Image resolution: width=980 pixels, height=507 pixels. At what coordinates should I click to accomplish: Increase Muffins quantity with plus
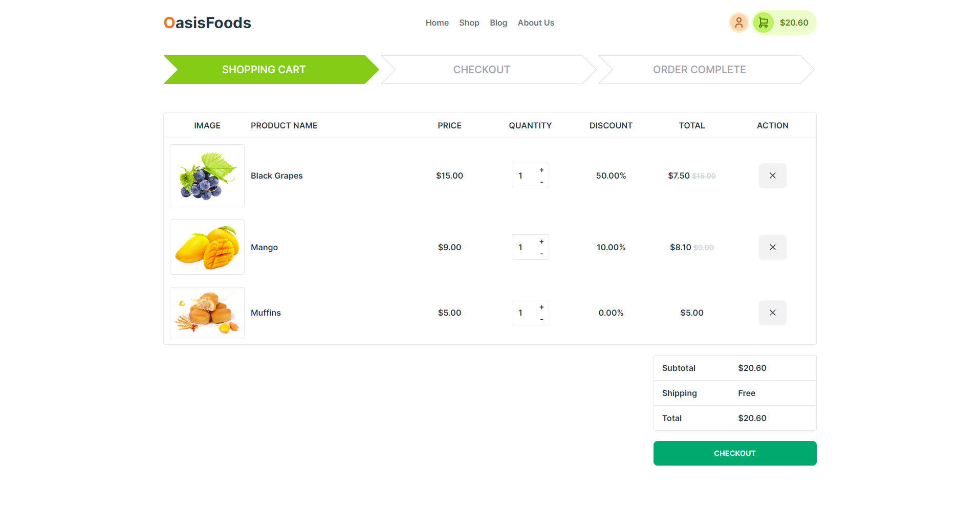541,307
